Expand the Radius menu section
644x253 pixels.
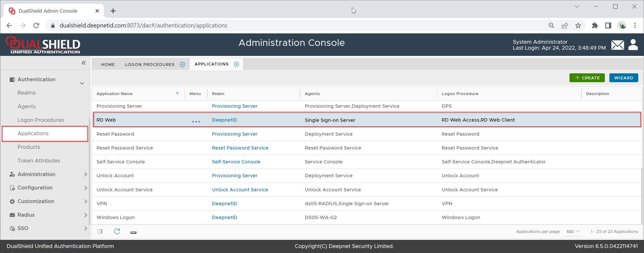coord(85,215)
